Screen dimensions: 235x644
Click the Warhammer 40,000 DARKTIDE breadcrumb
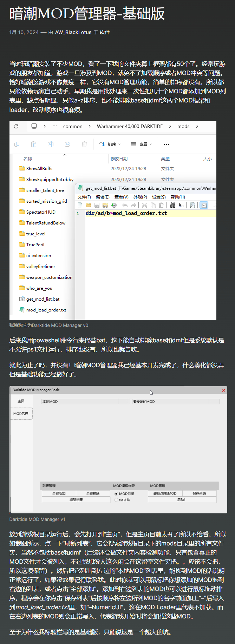[130, 126]
